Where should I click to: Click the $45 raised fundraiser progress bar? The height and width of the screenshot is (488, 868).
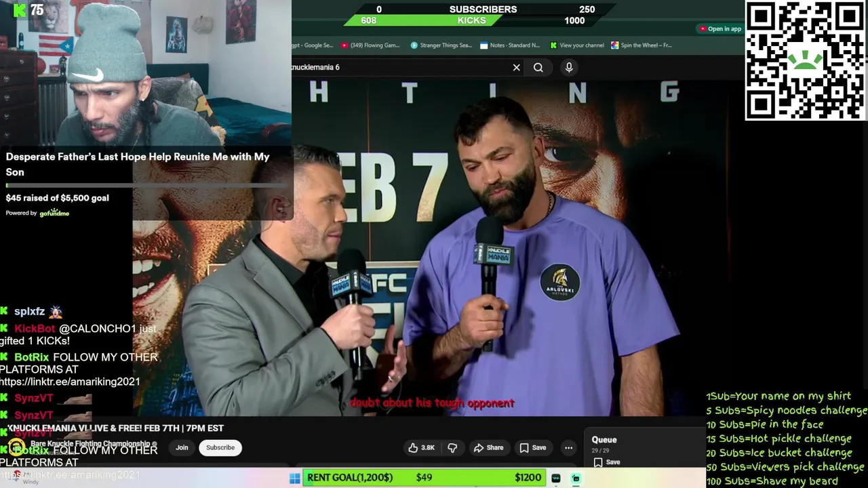[146, 185]
